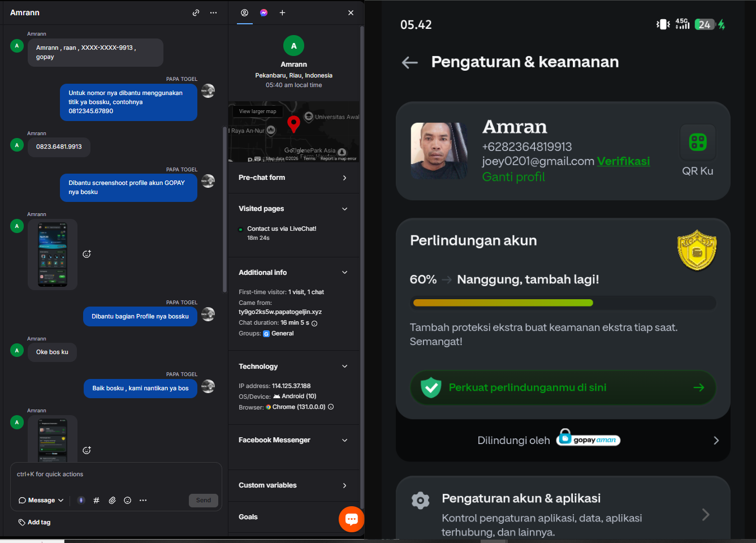The width and height of the screenshot is (756, 543).
Task: Click 'Baik bosku, kami nantikan ya bos' message
Action: click(x=140, y=389)
